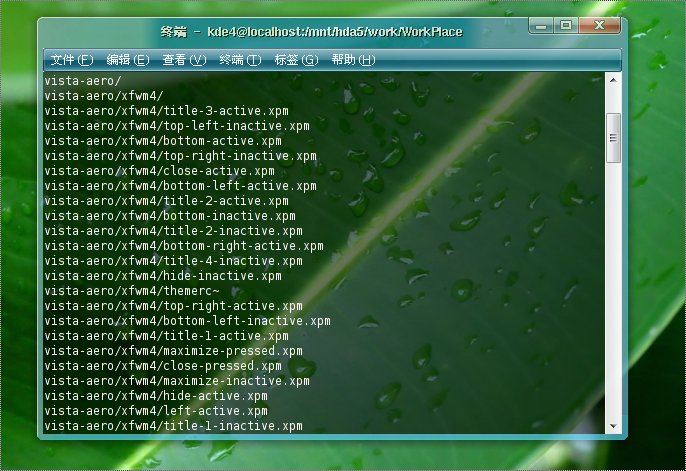The height and width of the screenshot is (471, 686).
Task: Click the line title-1-active.xpm
Action: 166,335
